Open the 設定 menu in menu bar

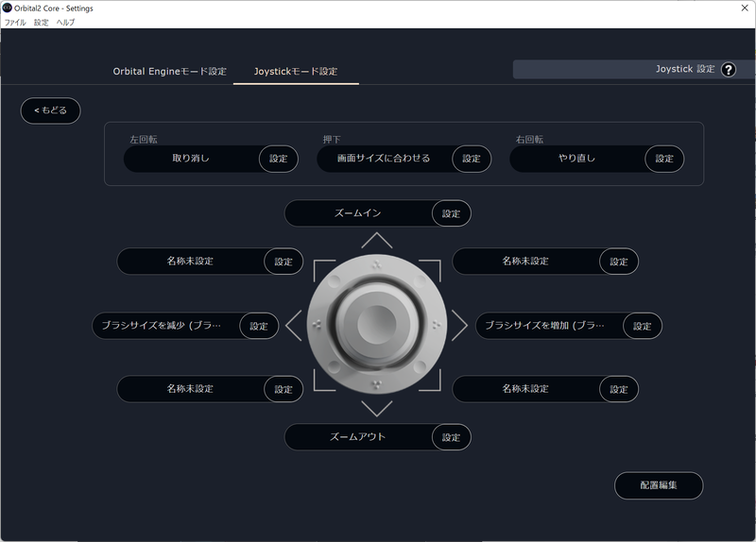click(41, 22)
